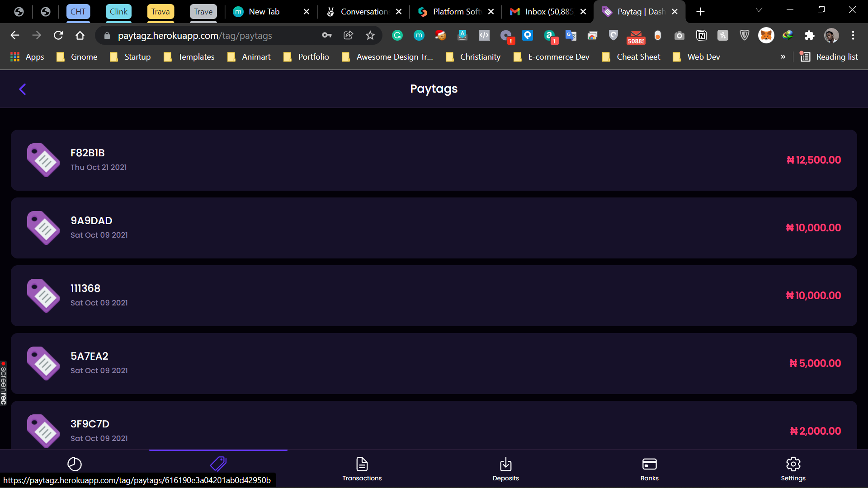868x488 pixels.
Task: Open the Chrome Extensions puzzle icon
Action: 810,35
